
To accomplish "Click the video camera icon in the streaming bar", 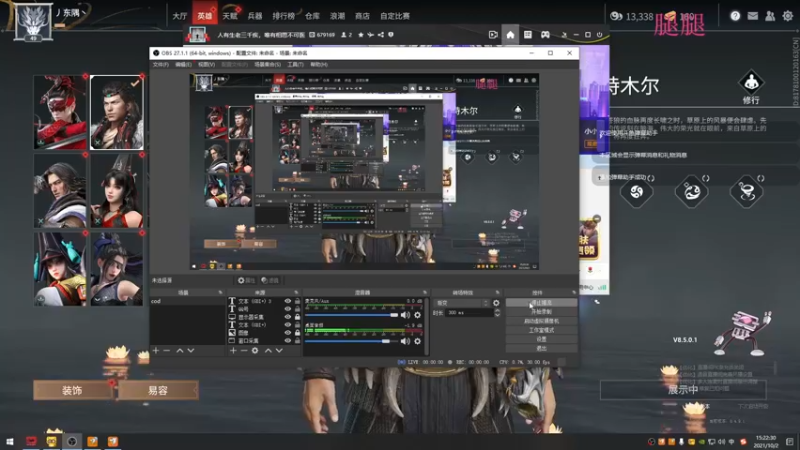I will [x=493, y=35].
